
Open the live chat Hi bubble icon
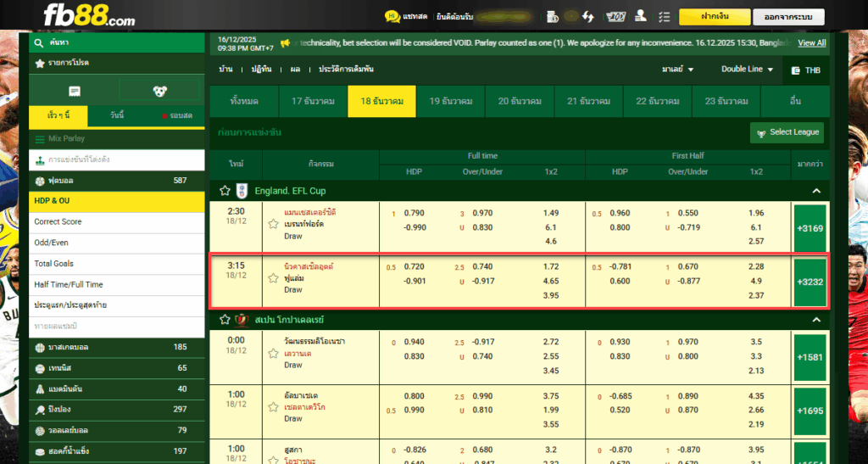pyautogui.click(x=392, y=17)
